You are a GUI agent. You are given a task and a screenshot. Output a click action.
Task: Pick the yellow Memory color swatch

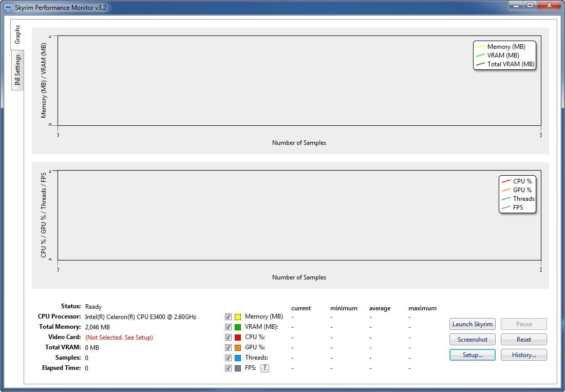tap(237, 317)
